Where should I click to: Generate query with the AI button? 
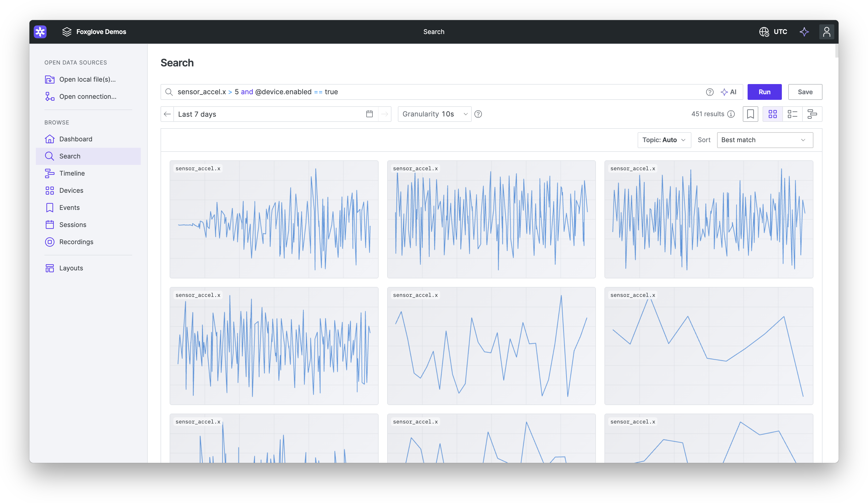tap(729, 92)
